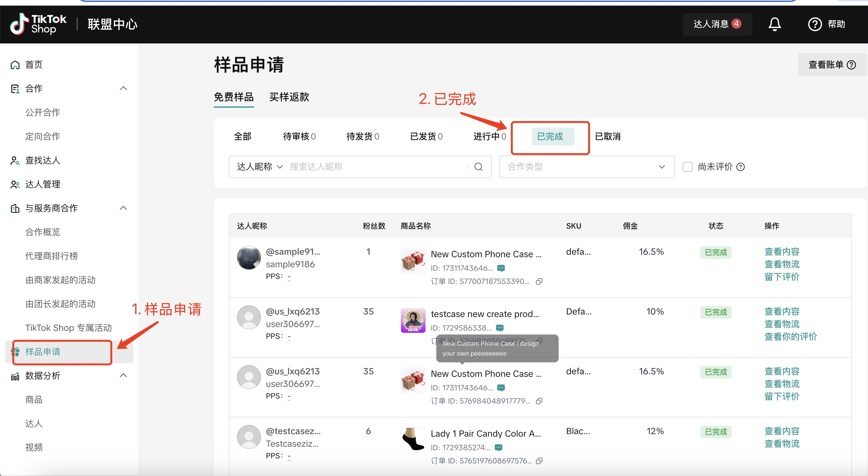Open the 合作类型 dropdown
Image resolution: width=868 pixels, height=476 pixels.
[586, 167]
